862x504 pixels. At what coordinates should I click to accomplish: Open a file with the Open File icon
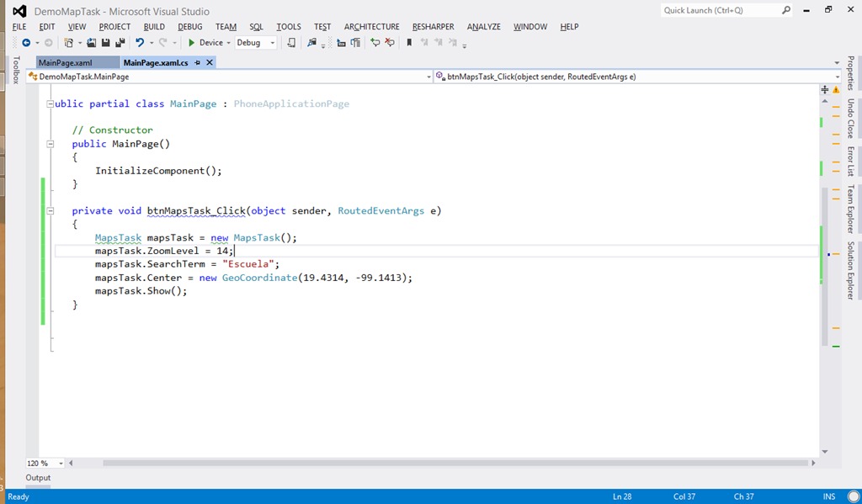click(x=90, y=40)
